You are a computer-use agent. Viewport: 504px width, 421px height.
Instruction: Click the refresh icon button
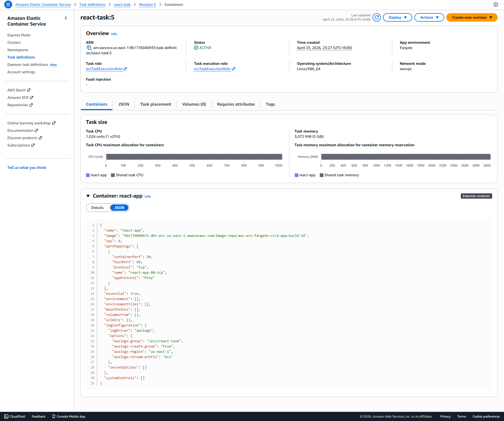(x=377, y=17)
